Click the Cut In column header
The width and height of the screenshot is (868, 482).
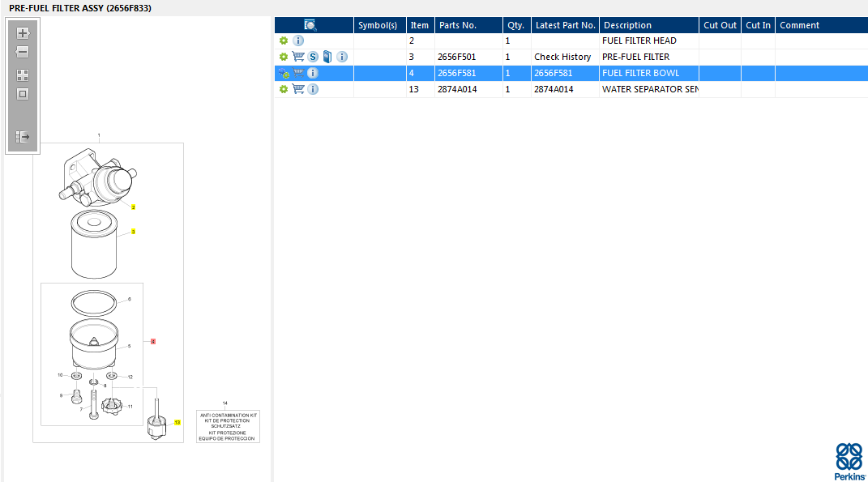pyautogui.click(x=759, y=25)
